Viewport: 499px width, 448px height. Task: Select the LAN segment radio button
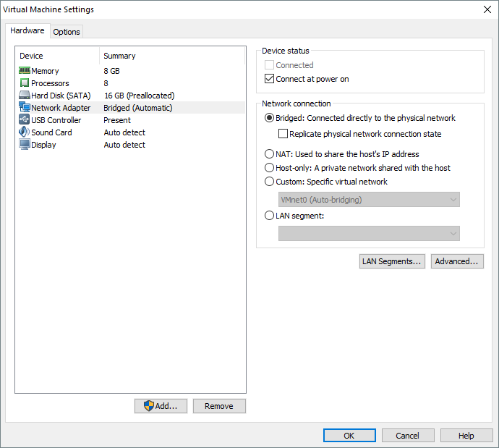click(270, 216)
